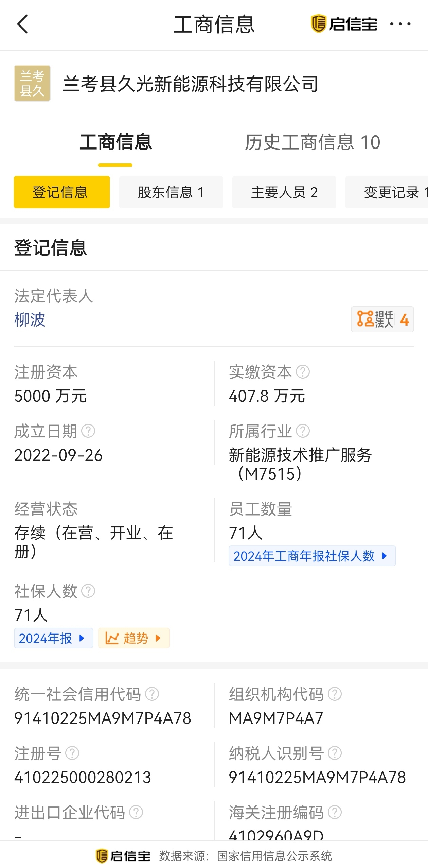Tap the 启信宝 logo in header

click(344, 24)
